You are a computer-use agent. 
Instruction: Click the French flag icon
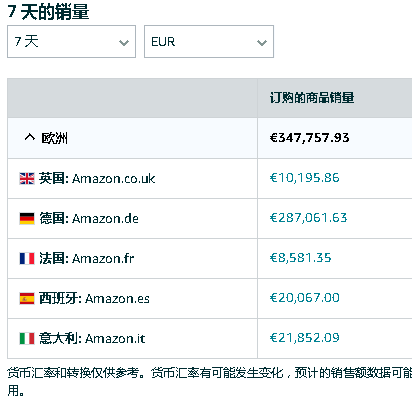click(x=27, y=258)
